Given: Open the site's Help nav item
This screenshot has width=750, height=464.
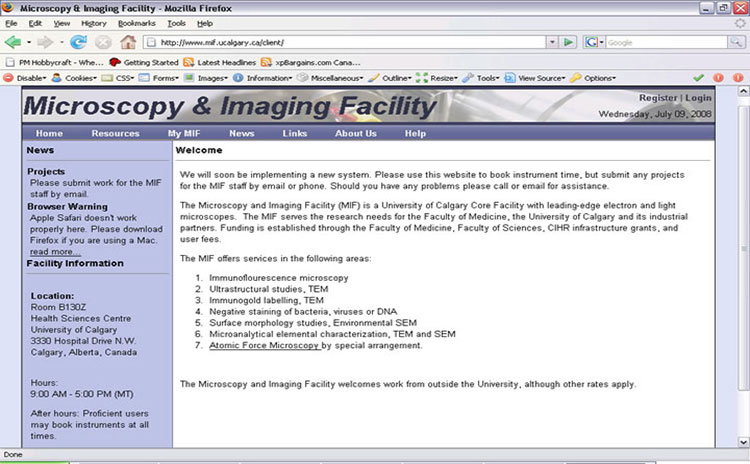Looking at the screenshot, I should tap(415, 133).
